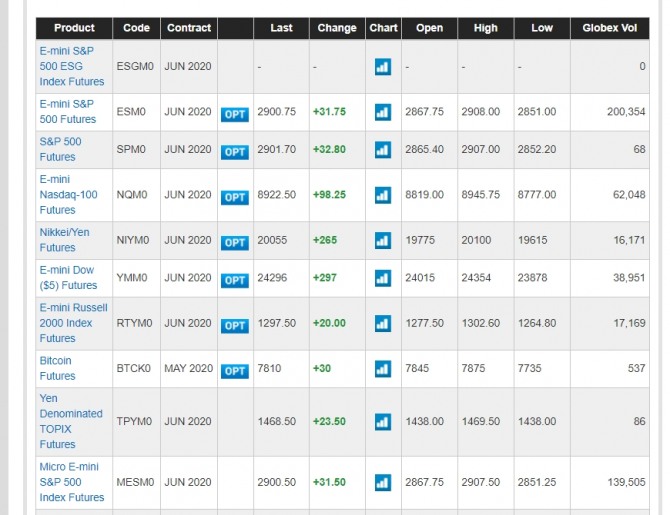Click the Product column header
This screenshot has width=670, height=515.
[x=74, y=28]
